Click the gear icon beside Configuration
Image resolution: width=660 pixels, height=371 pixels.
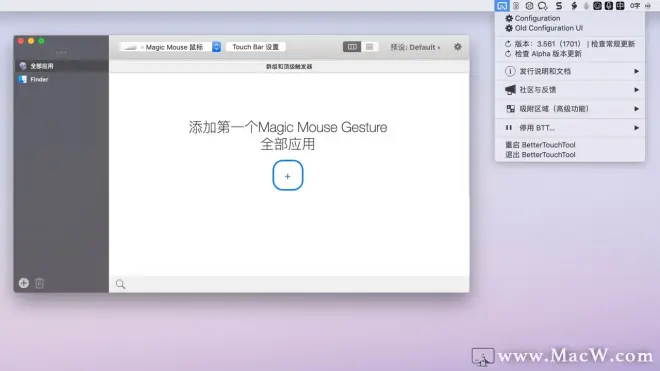(x=509, y=18)
